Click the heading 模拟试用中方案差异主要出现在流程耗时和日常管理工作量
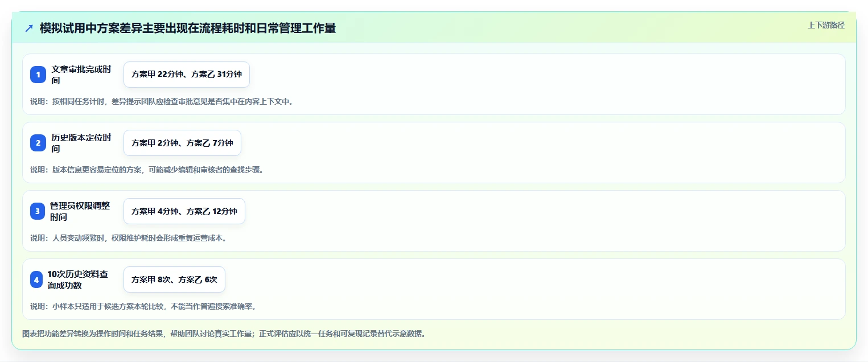 [188, 28]
